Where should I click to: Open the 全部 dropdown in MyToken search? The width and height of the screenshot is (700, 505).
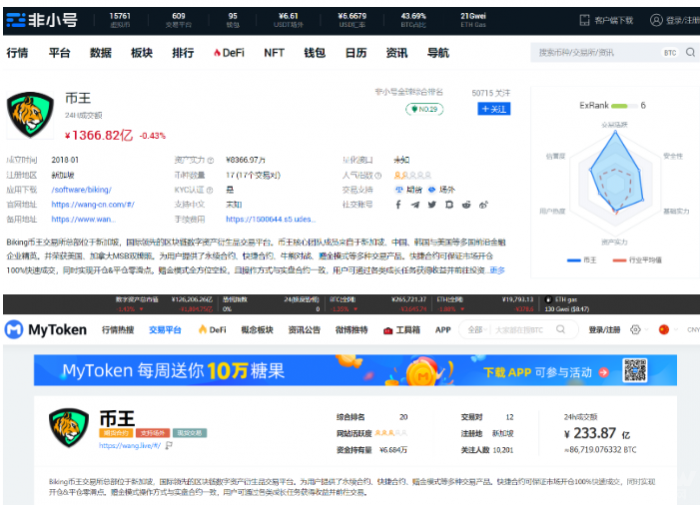tap(476, 330)
